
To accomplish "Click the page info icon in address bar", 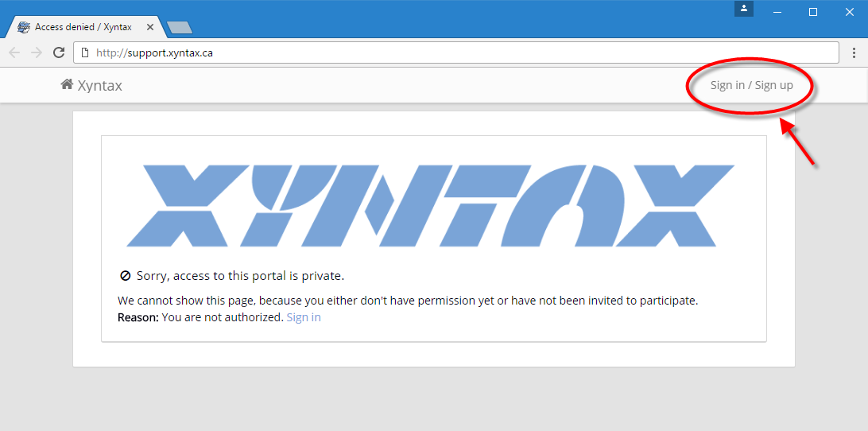I will pyautogui.click(x=85, y=53).
